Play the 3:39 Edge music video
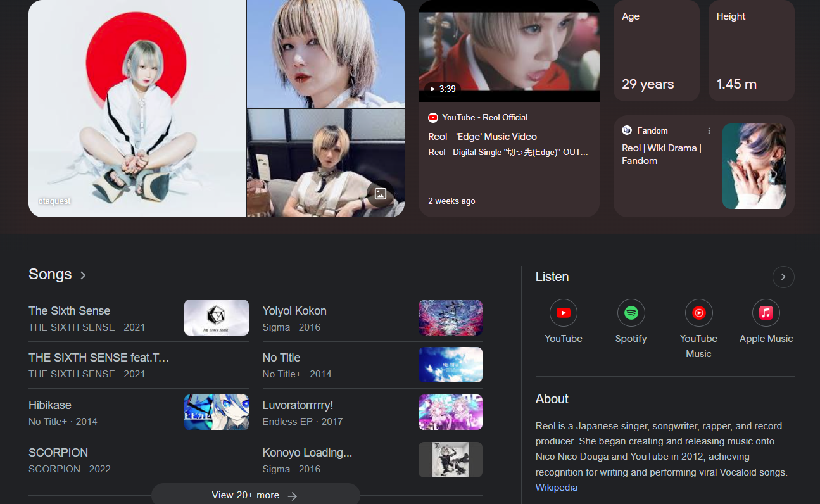This screenshot has height=504, width=820. (509, 51)
